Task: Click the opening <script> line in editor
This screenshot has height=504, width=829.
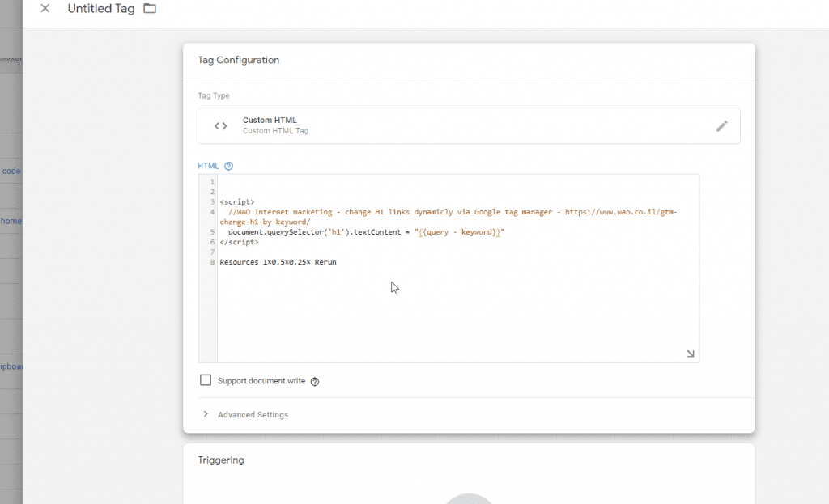Action: pos(237,201)
